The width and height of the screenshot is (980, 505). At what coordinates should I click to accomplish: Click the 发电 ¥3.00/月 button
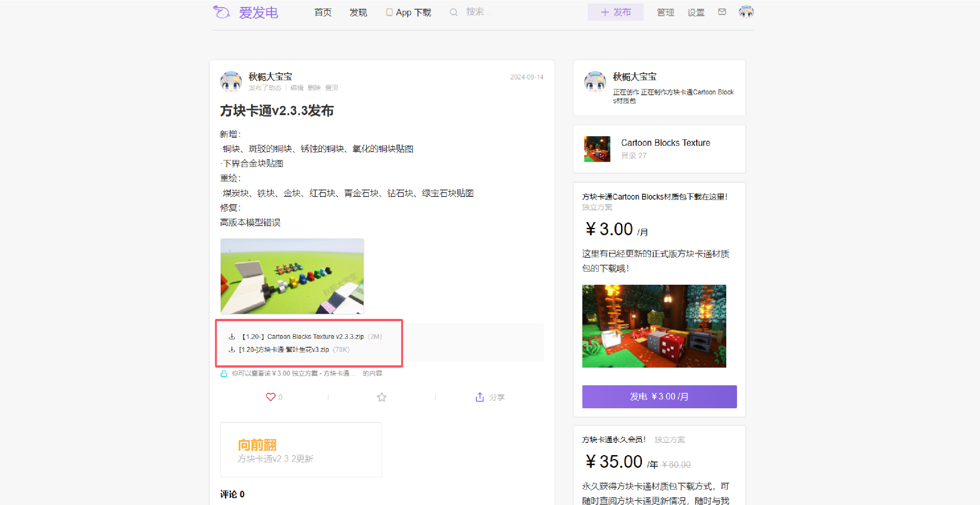click(659, 396)
